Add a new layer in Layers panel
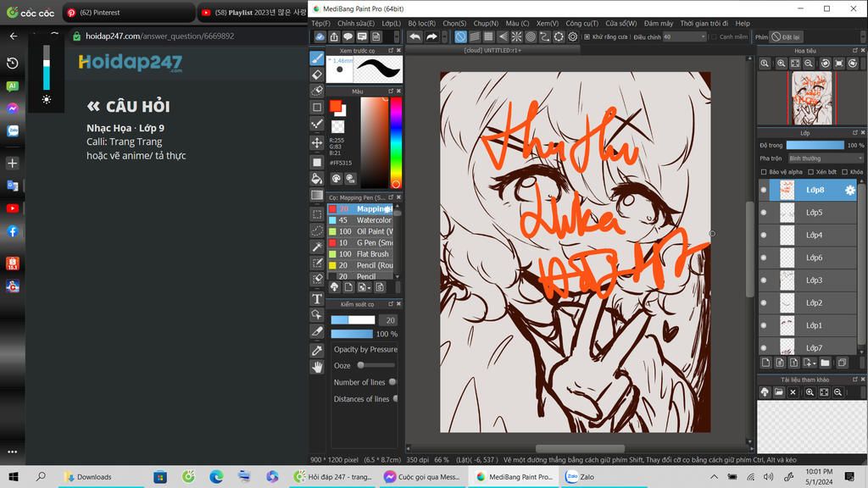868x488 pixels. pos(765,363)
